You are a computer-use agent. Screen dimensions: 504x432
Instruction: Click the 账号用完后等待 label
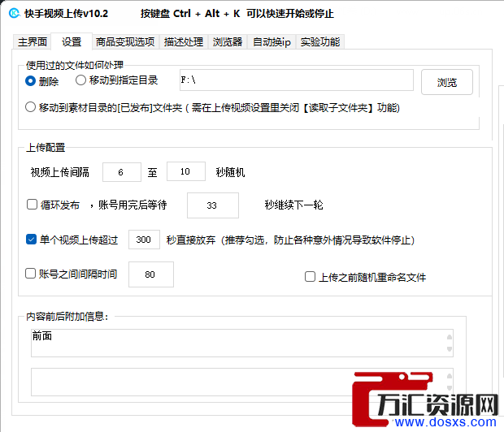[133, 205]
